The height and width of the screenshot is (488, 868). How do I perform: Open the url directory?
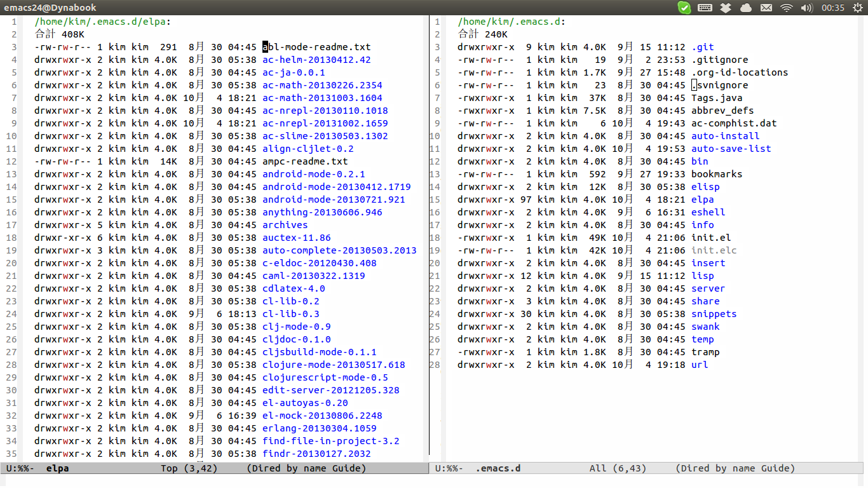[x=700, y=365]
